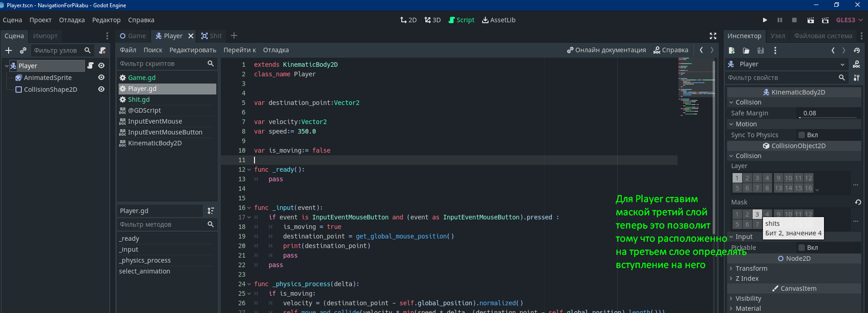This screenshot has height=313, width=868.
Task: Attach script icon in the Scene panel
Action: pyautogui.click(x=102, y=50)
